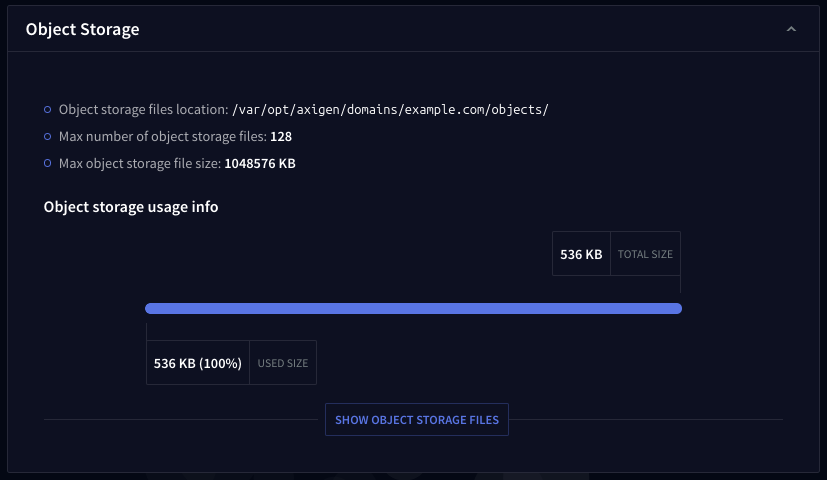Click the Object storage files location label

[143, 110]
